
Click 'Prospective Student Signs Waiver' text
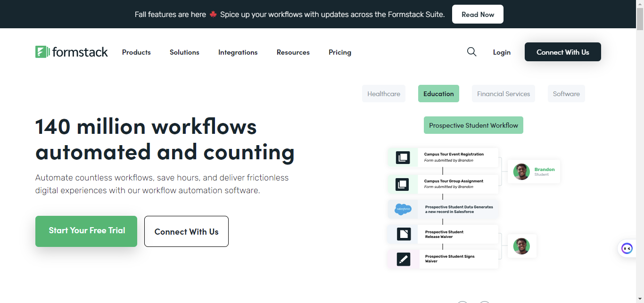tap(450, 259)
